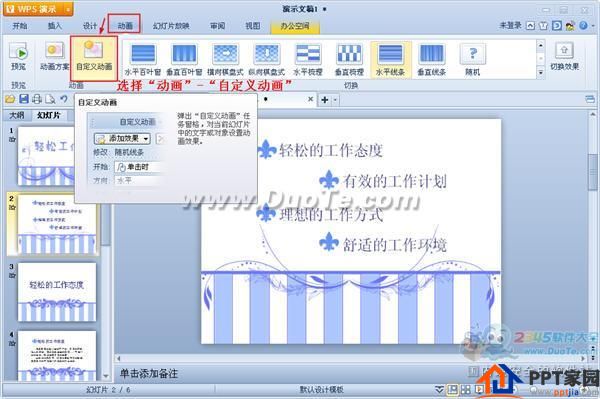The image size is (600, 399).
Task: Apply the 垂直线条 transition
Action: (x=432, y=59)
